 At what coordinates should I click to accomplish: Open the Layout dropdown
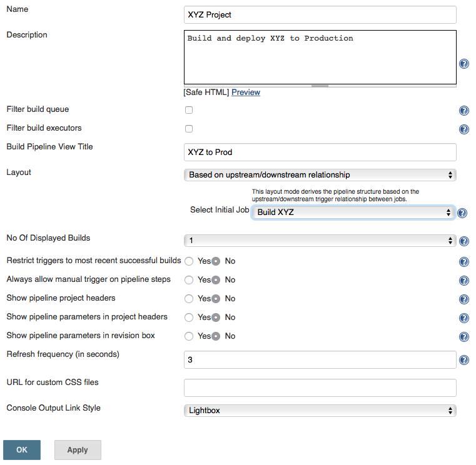tap(320, 175)
